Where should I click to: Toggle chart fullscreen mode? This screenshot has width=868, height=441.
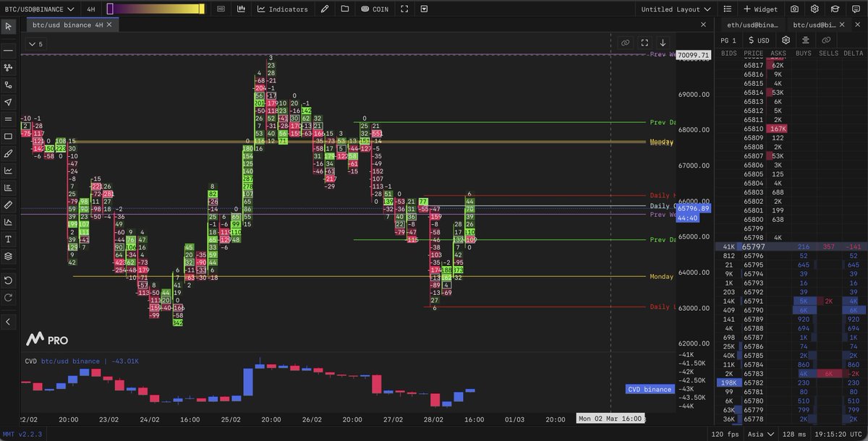[x=405, y=9]
